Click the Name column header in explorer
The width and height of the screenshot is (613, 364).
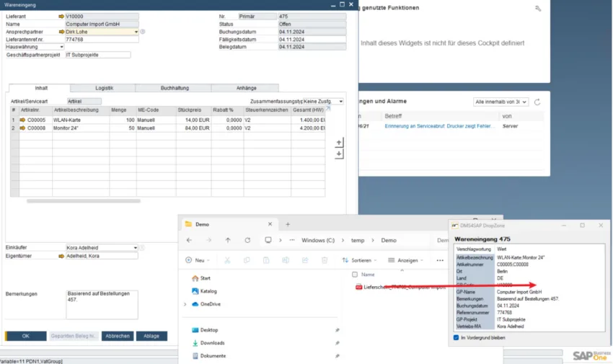click(x=368, y=275)
